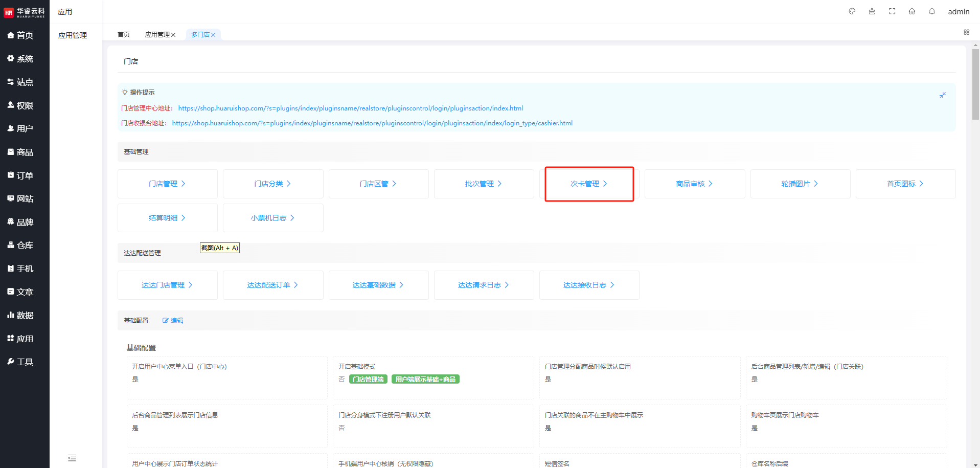Toggle fullscreen mode icon
This screenshot has width=980, height=468.
pyautogui.click(x=892, y=11)
